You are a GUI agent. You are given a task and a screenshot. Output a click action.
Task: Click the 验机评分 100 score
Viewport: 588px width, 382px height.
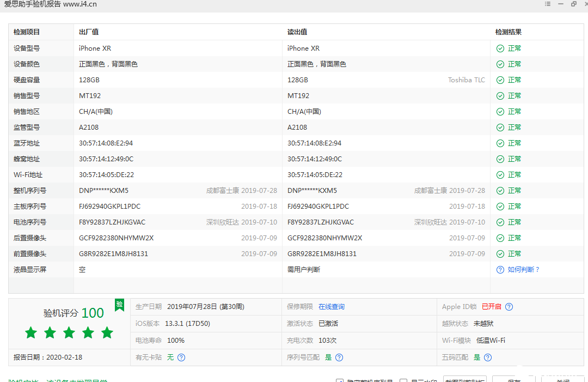pos(74,313)
